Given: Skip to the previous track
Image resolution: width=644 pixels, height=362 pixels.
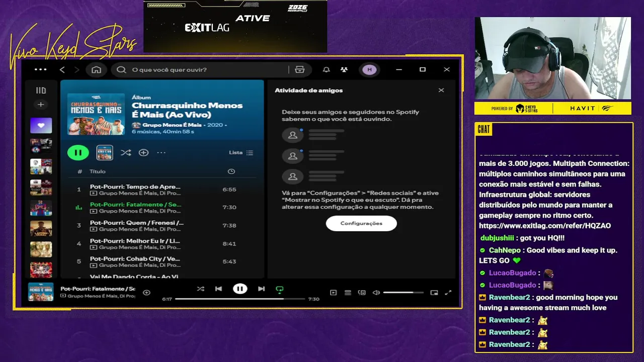Looking at the screenshot, I should (x=218, y=289).
